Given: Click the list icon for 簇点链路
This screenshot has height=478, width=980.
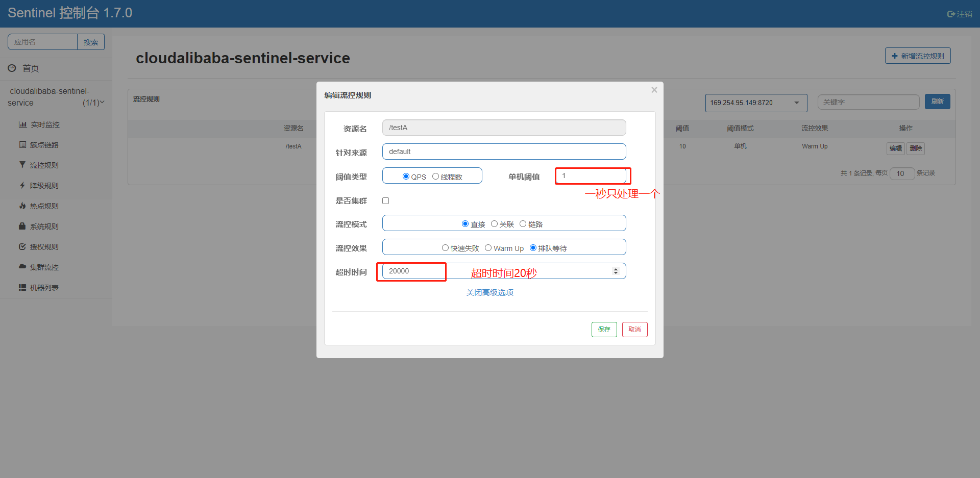Looking at the screenshot, I should 22,144.
